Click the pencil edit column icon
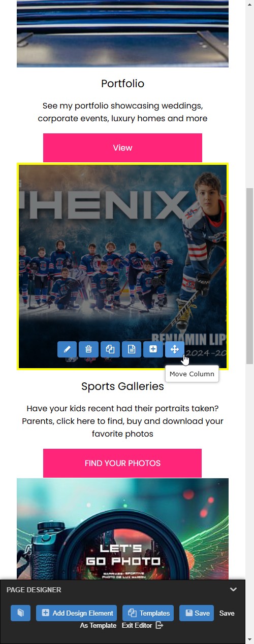This screenshot has width=254, height=644. coord(67,349)
